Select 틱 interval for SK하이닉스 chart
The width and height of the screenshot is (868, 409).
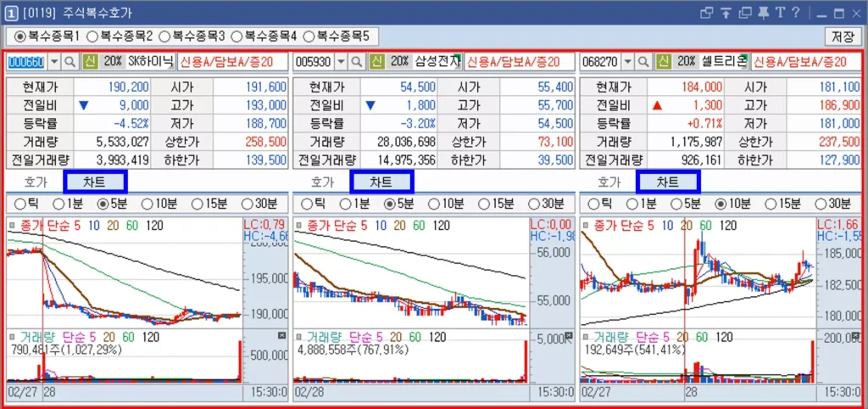point(20,204)
